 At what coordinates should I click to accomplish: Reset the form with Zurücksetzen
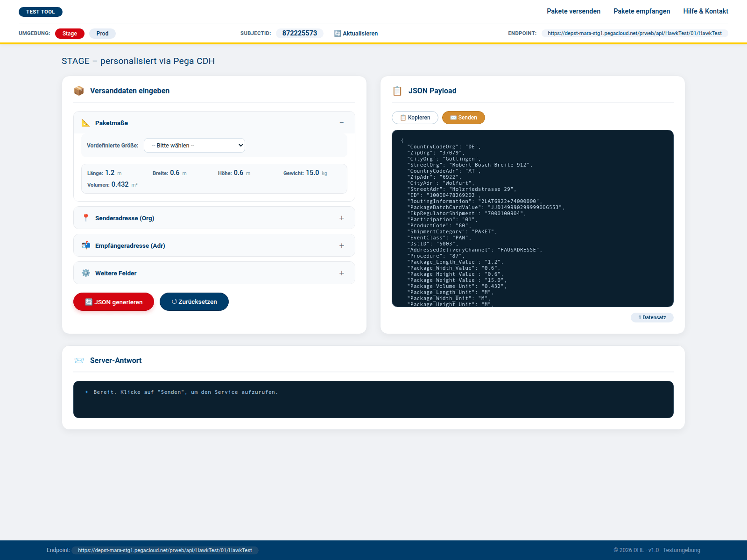click(x=194, y=301)
